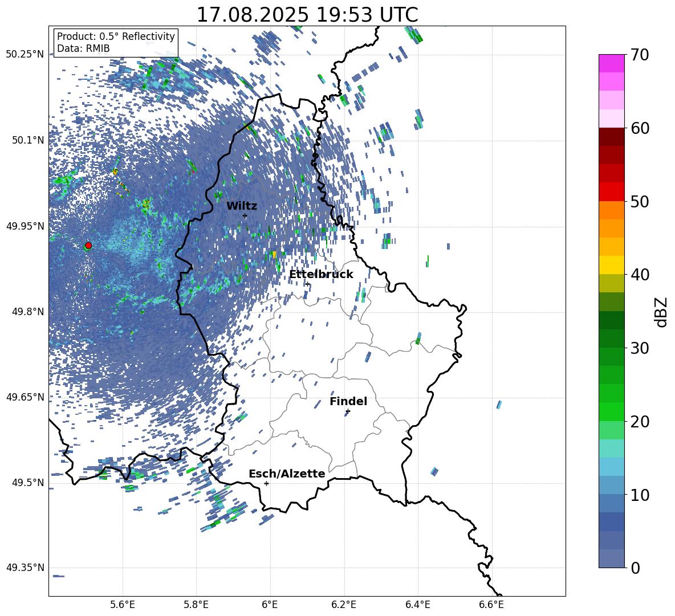
Task: Click the 5.6°E longitude label
Action: pos(123,605)
